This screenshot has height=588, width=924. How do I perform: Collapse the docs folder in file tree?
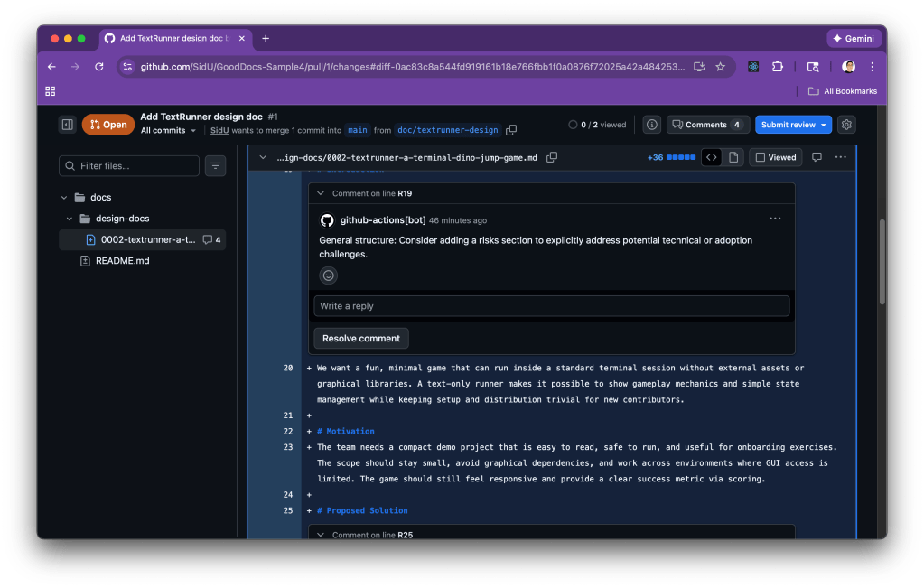[x=64, y=197]
